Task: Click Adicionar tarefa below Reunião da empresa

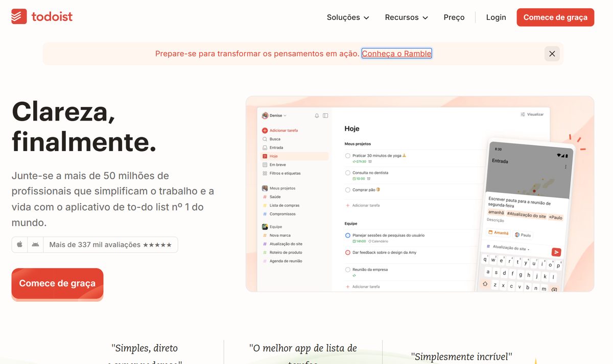Action: (363, 287)
